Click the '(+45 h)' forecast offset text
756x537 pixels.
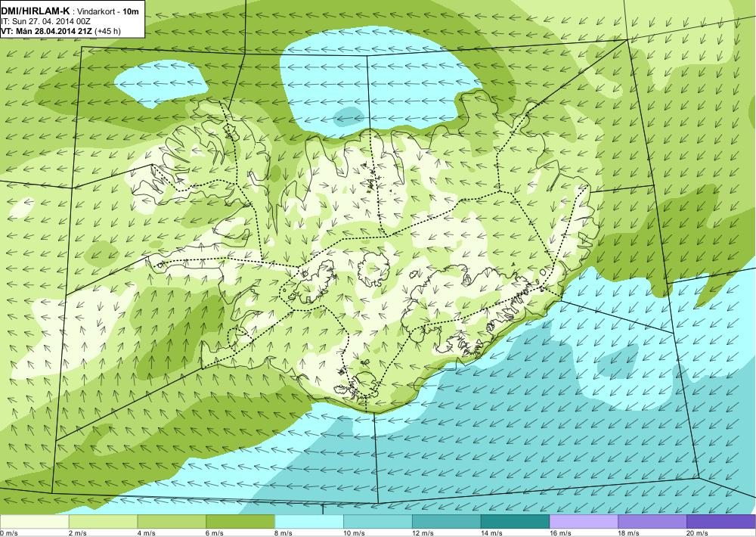click(108, 31)
